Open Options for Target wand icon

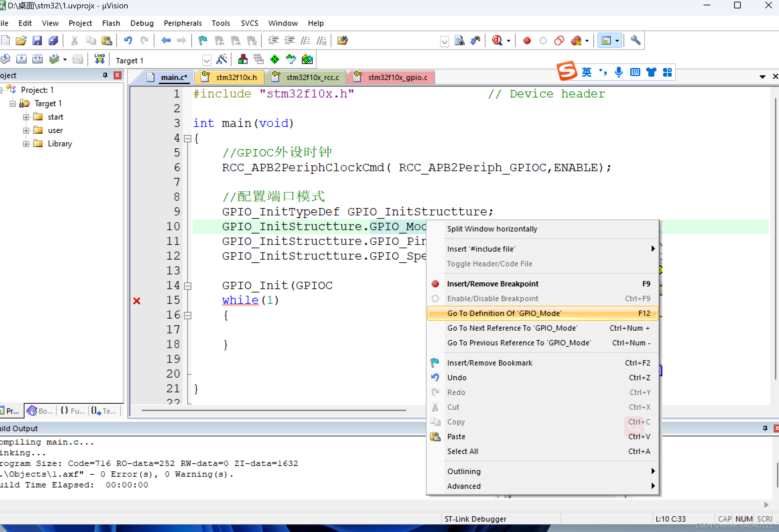[221, 60]
